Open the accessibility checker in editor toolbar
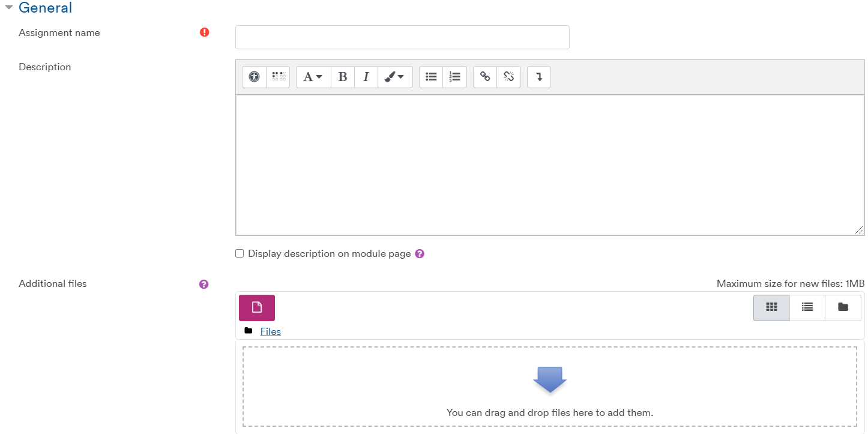The height and width of the screenshot is (434, 868). [254, 77]
